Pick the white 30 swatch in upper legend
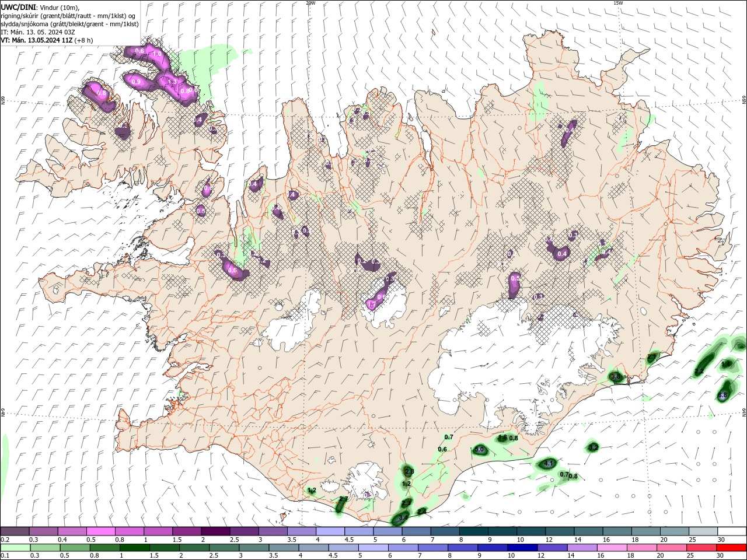The height and width of the screenshot is (560, 747). click(732, 531)
